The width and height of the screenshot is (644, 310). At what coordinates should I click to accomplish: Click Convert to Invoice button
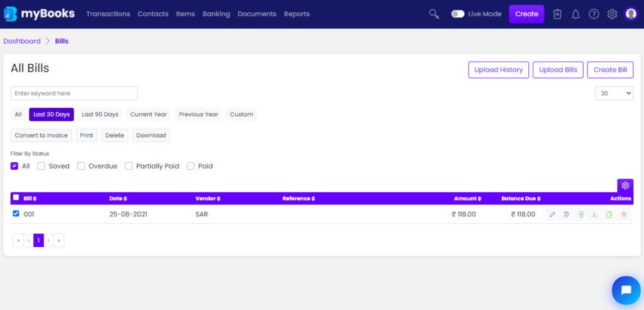[41, 135]
